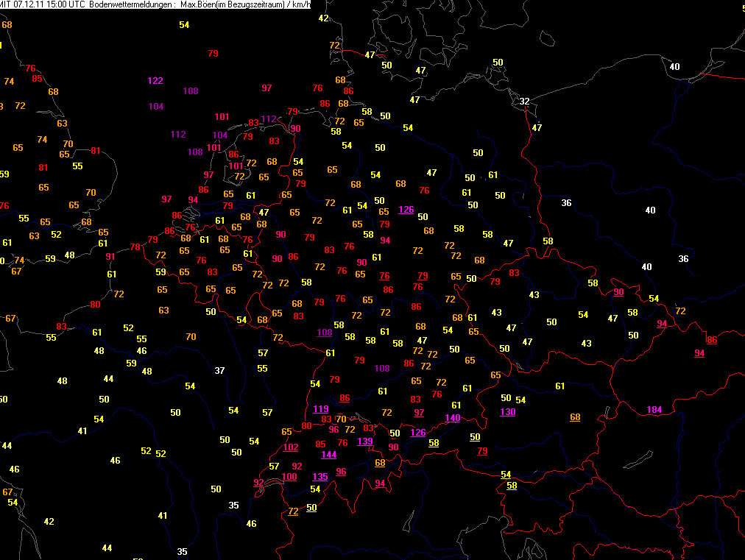The width and height of the screenshot is (745, 560).
Task: Click the white 32 wind value
Action: tap(524, 101)
